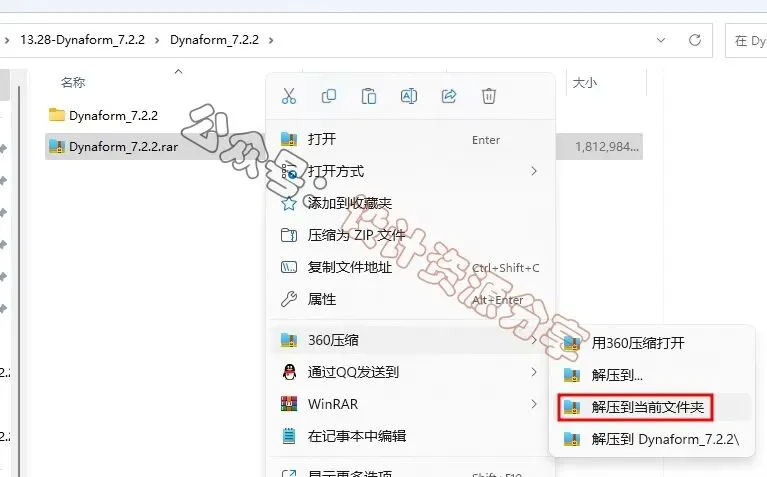767x477 pixels.
Task: Click the ZIP compress icon
Action: [x=289, y=235]
